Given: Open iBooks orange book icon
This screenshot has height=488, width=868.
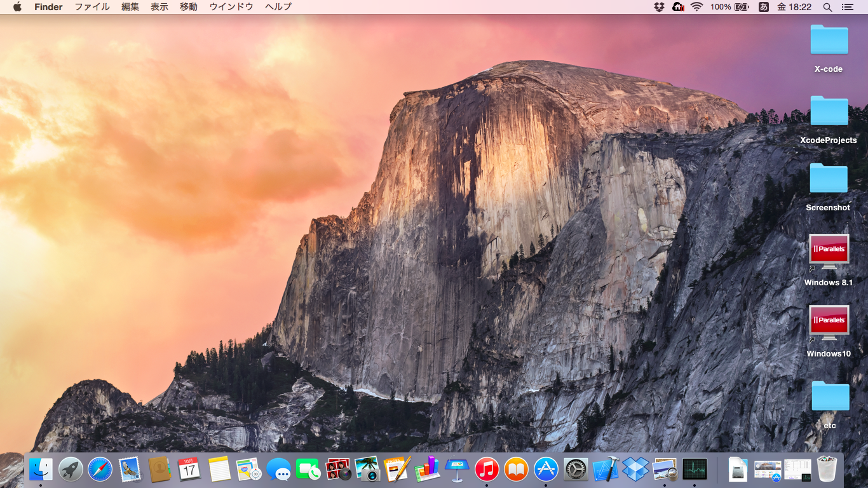Looking at the screenshot, I should pyautogui.click(x=516, y=470).
